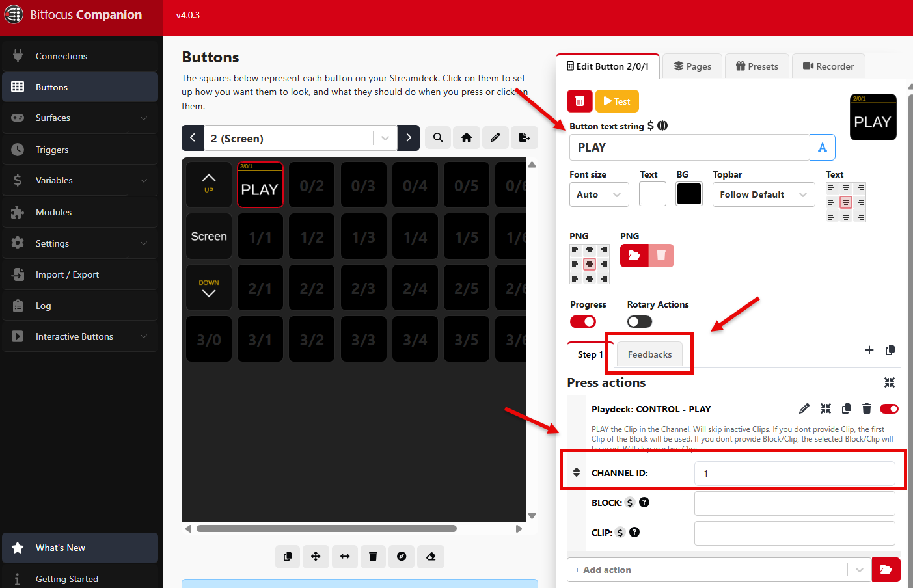Click the eraser icon below the grid
Viewport: 913px width, 588px height.
tap(431, 556)
